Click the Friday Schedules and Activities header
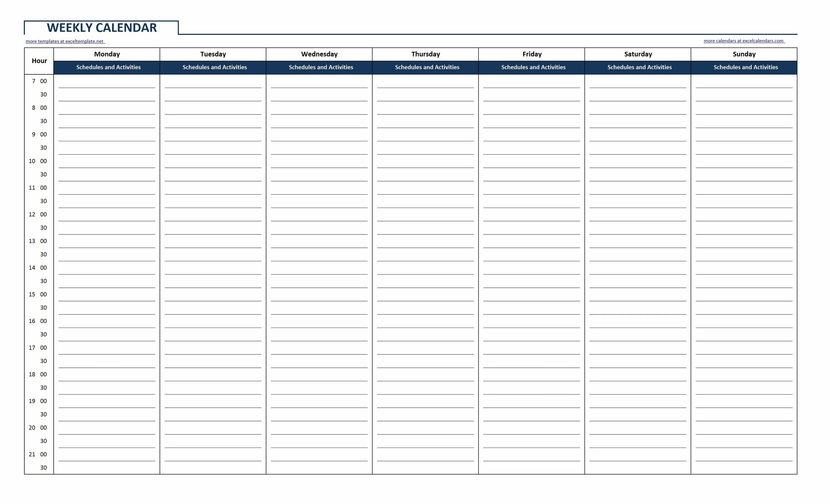This screenshot has width=830, height=504. point(532,67)
